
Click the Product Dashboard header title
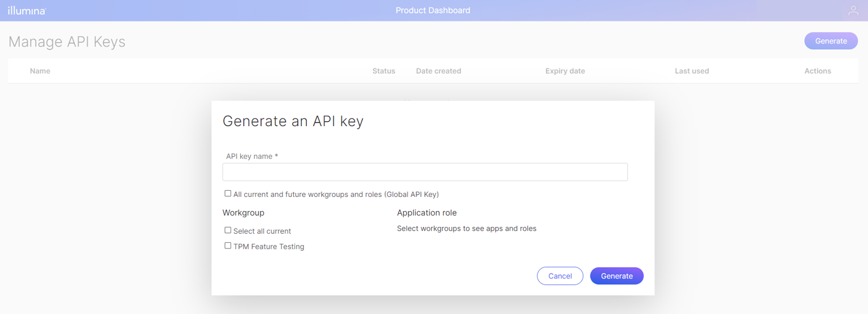click(433, 10)
